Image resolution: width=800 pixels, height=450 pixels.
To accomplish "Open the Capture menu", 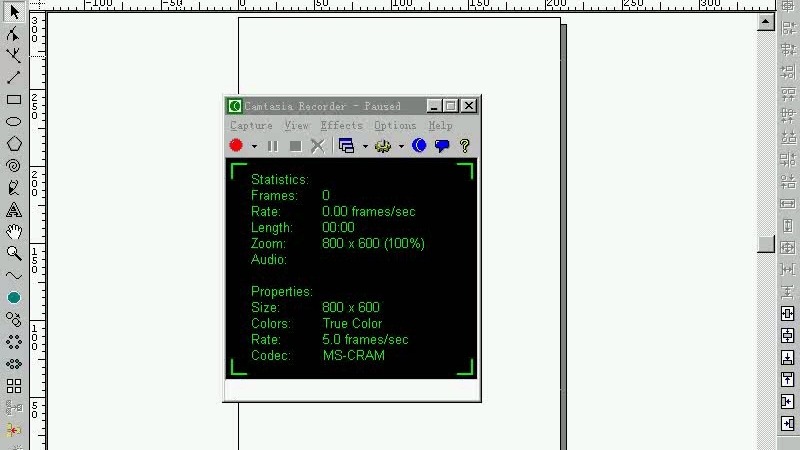I will 251,126.
